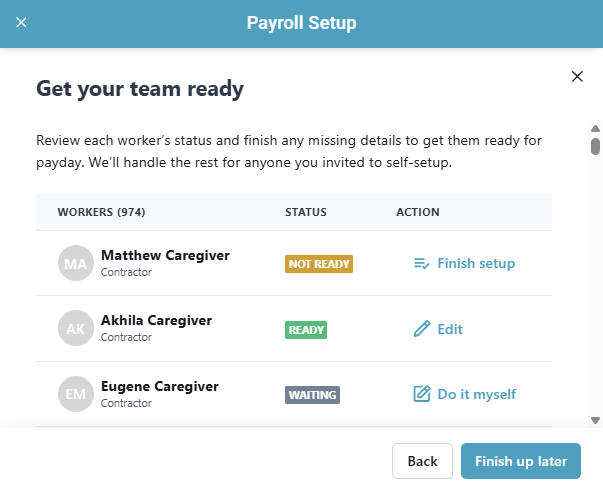Click the Finish setup list icon
Screen dimensions: 603x492
click(x=421, y=264)
